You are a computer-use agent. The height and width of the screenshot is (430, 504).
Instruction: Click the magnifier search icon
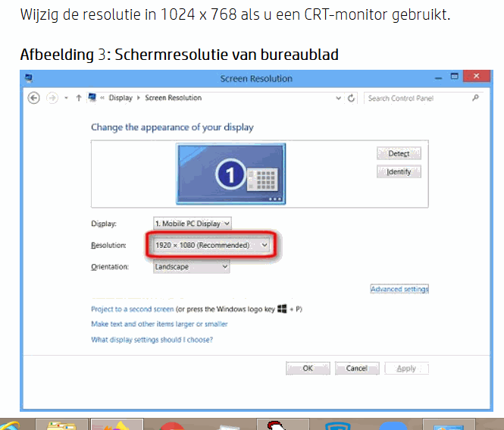(x=475, y=98)
